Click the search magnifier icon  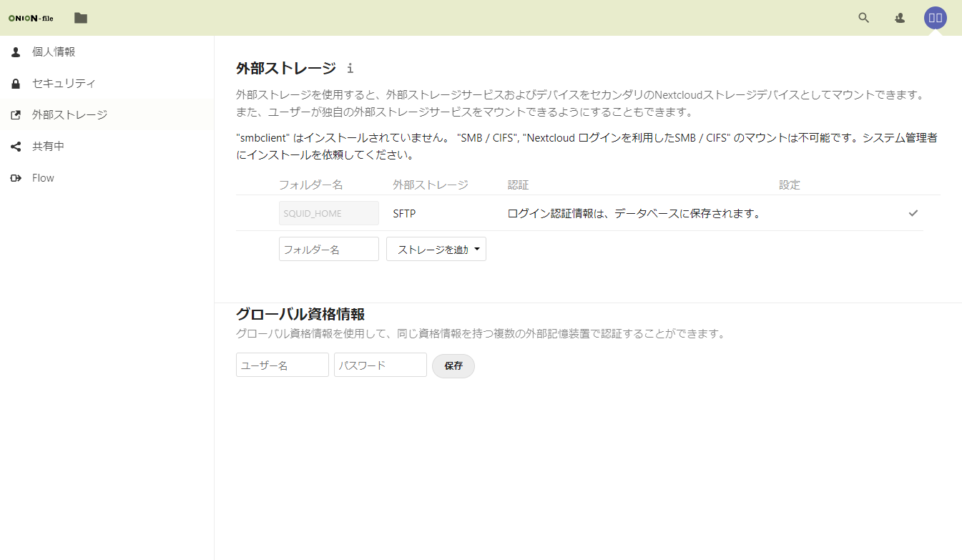[x=863, y=18]
